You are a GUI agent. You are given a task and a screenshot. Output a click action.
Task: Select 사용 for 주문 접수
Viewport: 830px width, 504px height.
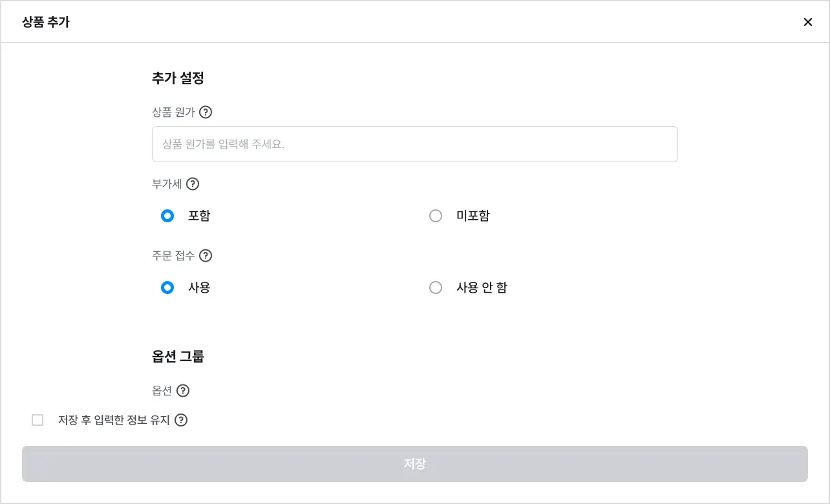167,288
